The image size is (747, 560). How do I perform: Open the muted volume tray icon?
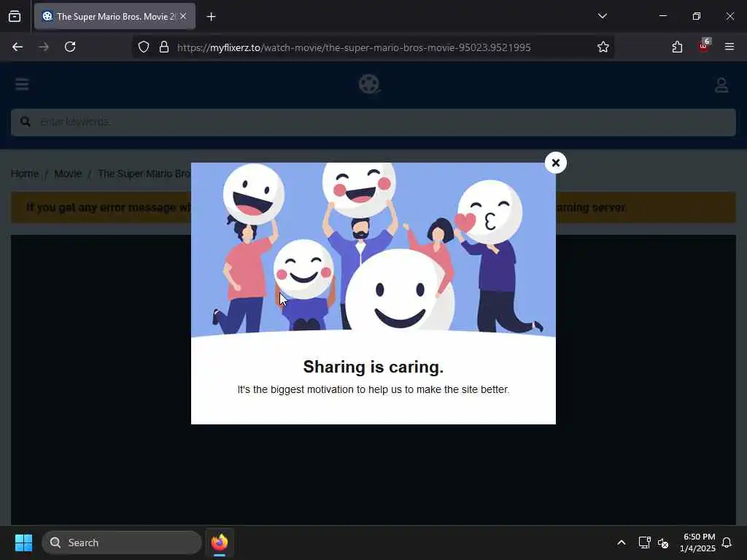[662, 542]
